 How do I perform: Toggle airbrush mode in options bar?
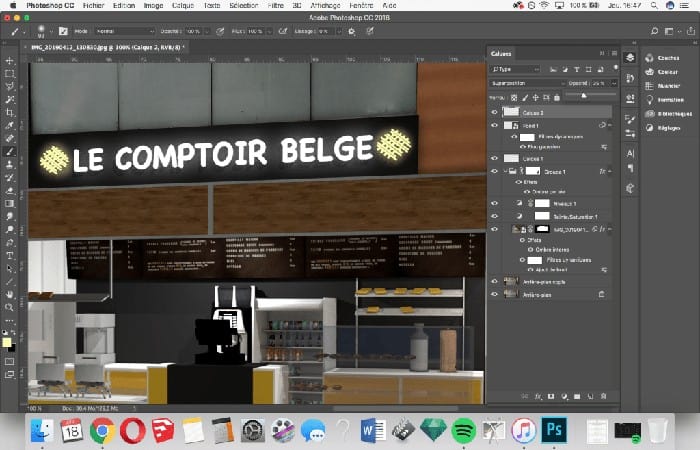283,31
